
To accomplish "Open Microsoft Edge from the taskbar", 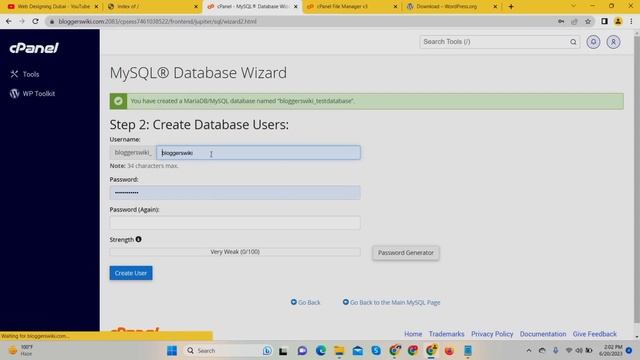I will click(320, 351).
